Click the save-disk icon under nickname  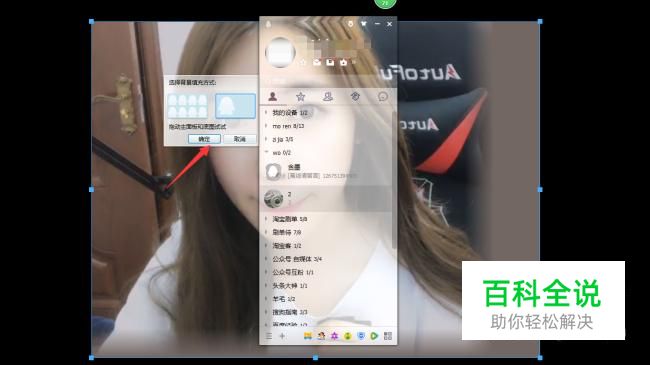pyautogui.click(x=330, y=62)
